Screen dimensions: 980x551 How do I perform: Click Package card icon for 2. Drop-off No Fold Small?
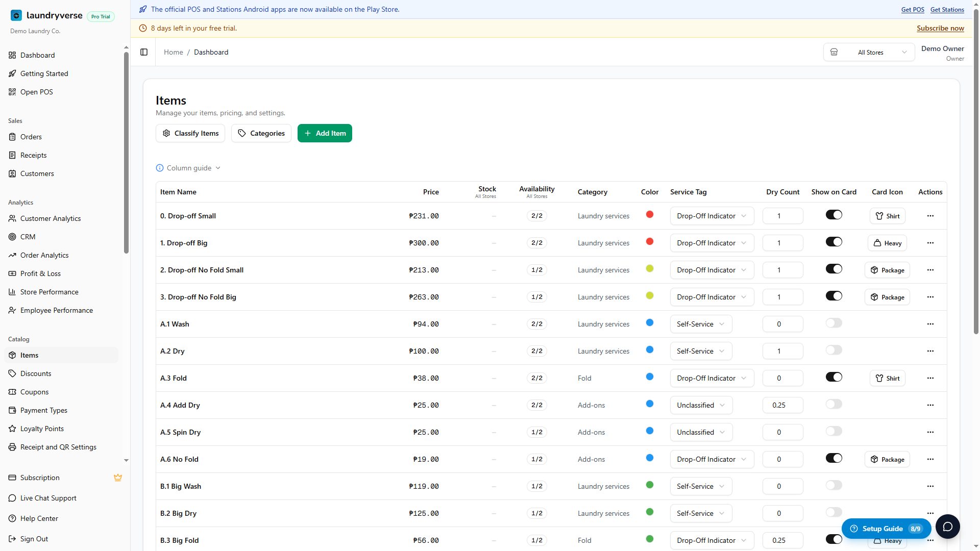tap(888, 270)
